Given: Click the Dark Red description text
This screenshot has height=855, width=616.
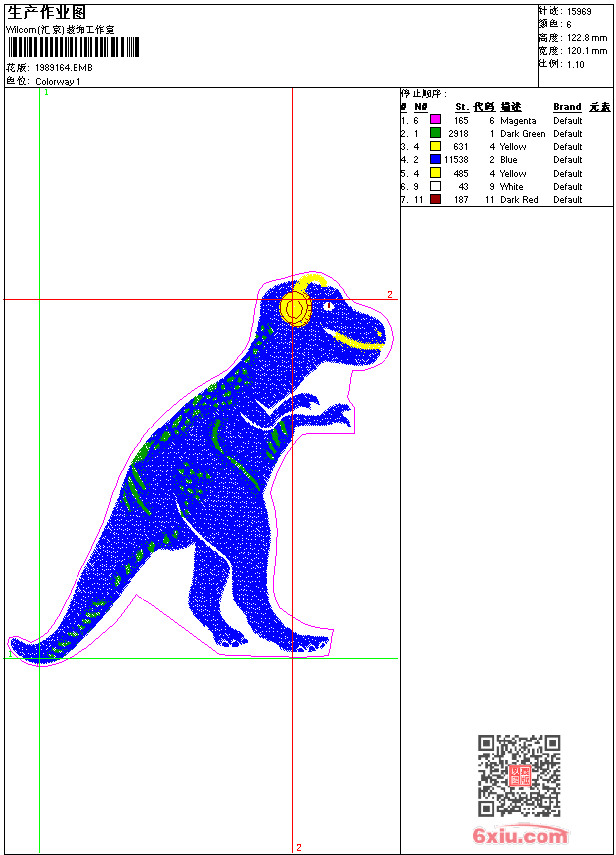Looking at the screenshot, I should tap(519, 200).
